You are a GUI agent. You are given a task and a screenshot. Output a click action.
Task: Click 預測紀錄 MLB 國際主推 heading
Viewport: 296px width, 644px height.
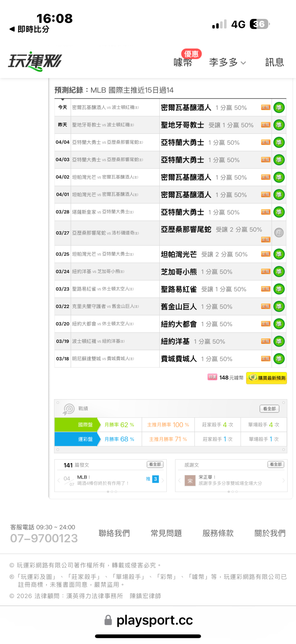(114, 90)
